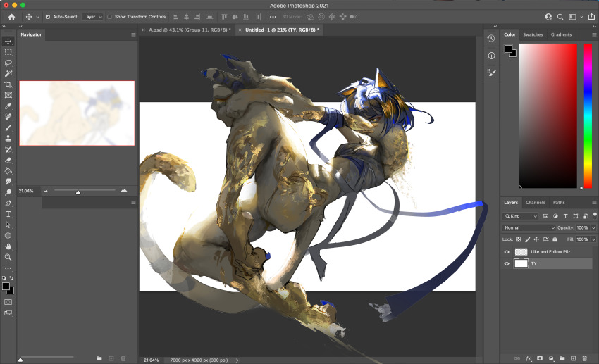Open the History panel icon

click(x=491, y=39)
